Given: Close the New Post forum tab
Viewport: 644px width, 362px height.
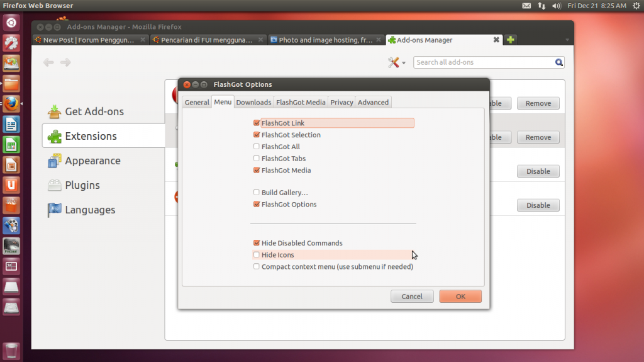Looking at the screenshot, I should click(143, 40).
